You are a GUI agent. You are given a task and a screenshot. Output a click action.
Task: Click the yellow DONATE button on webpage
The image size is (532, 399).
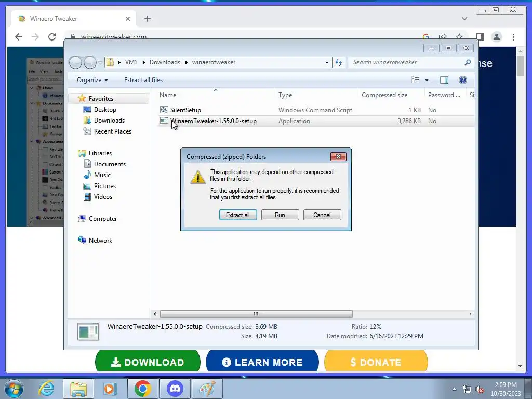[x=376, y=362]
